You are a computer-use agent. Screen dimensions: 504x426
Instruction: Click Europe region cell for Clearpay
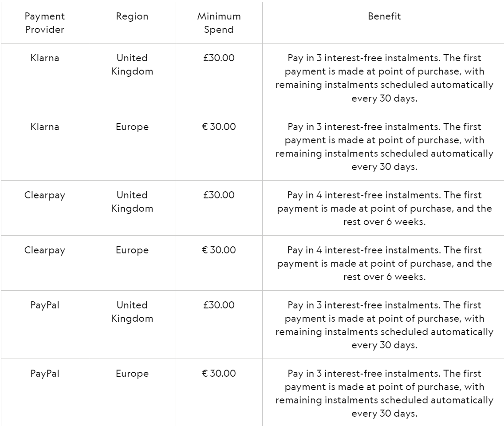(x=132, y=250)
